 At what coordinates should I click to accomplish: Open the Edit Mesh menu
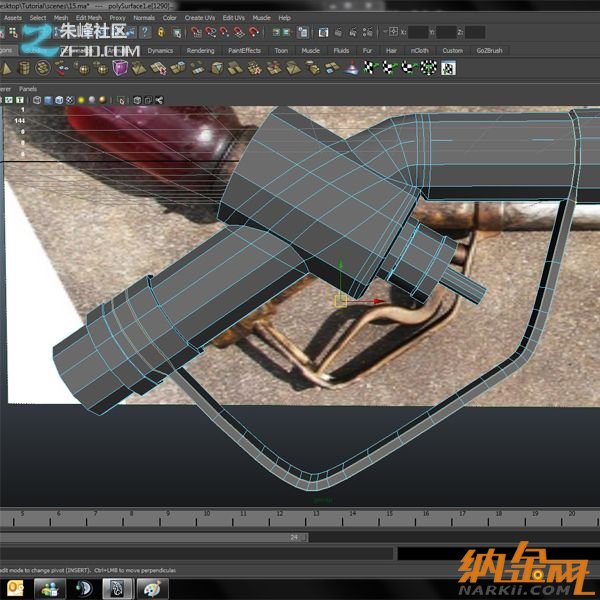[89, 18]
